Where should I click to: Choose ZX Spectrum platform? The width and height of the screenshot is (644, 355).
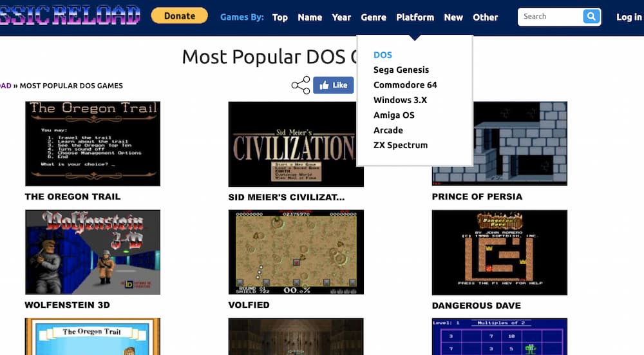[x=401, y=146]
